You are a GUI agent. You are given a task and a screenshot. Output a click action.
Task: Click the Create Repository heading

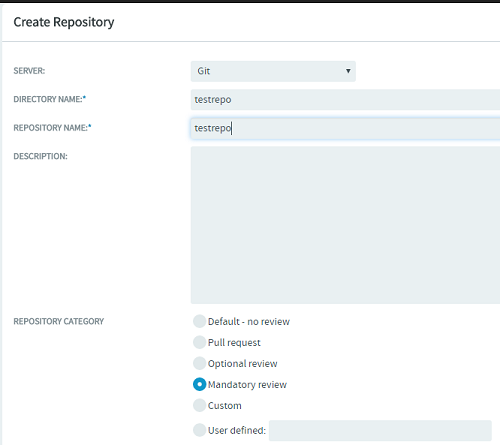click(x=64, y=22)
